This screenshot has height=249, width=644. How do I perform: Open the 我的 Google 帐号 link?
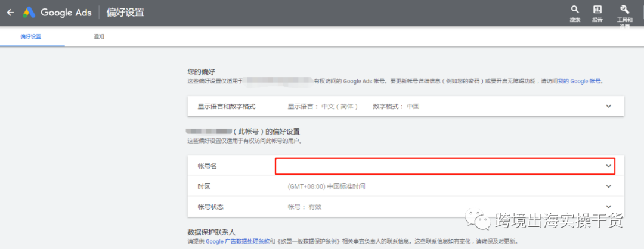click(580, 81)
